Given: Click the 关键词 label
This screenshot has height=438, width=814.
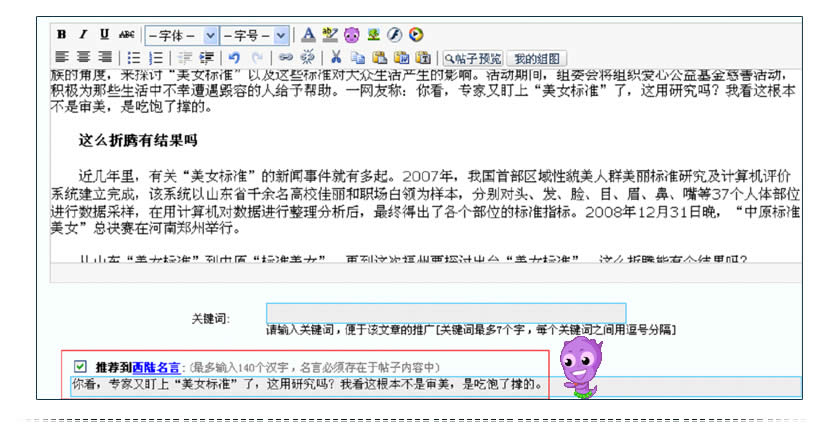Looking at the screenshot, I should click(x=210, y=319).
